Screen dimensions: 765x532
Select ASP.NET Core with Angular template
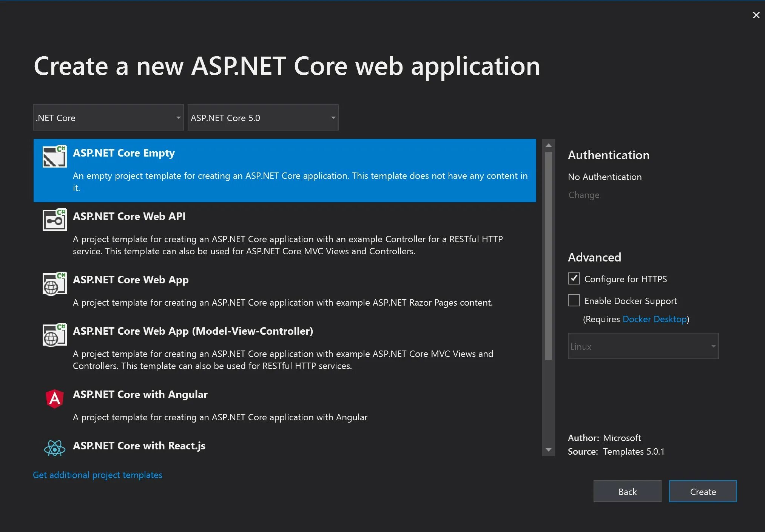[140, 395]
